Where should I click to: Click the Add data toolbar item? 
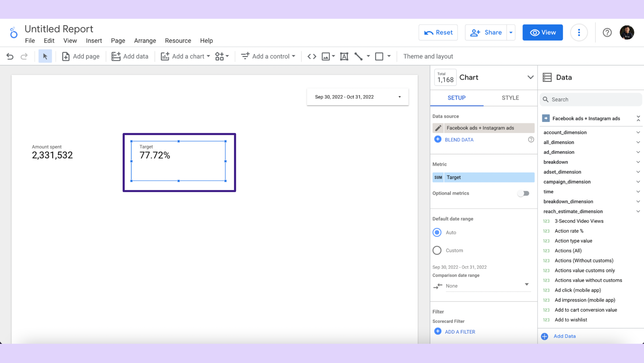click(130, 56)
